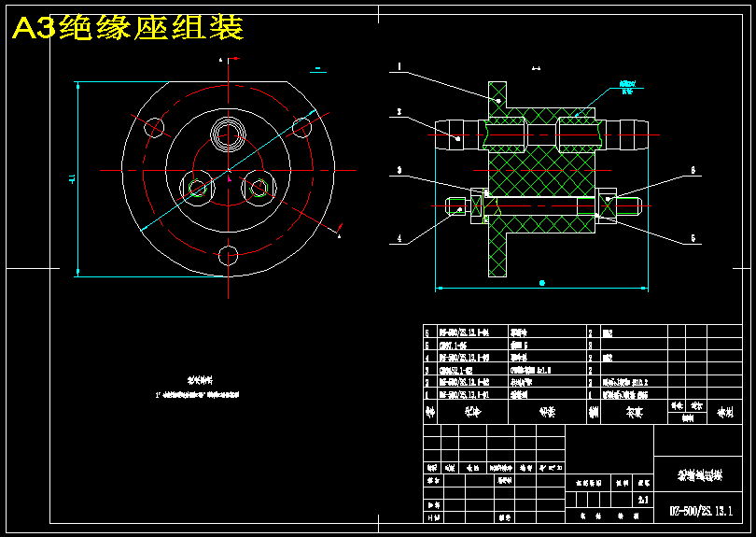Viewport: 756px width, 537px height.
Task: Click parts list cell "DZ-500/ZS.13.1-01" in row 1
Action: (x=464, y=395)
